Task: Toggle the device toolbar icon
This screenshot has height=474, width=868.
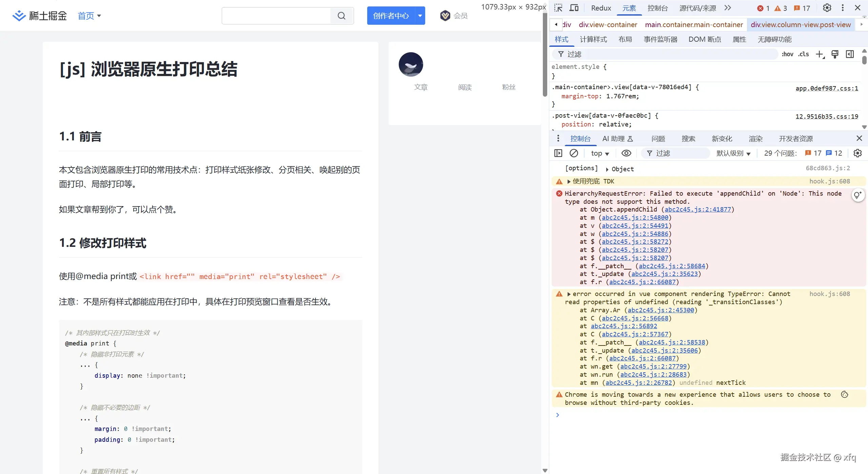Action: pyautogui.click(x=574, y=7)
